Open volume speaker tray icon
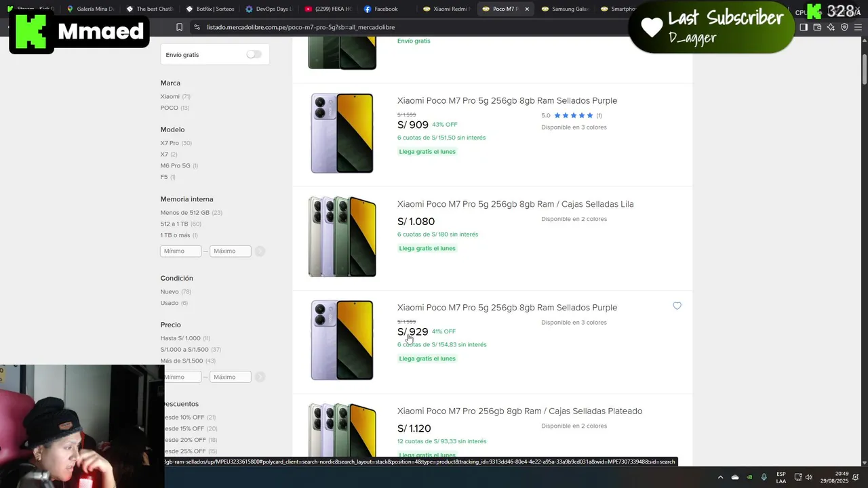The height and width of the screenshot is (488, 868). tap(808, 477)
